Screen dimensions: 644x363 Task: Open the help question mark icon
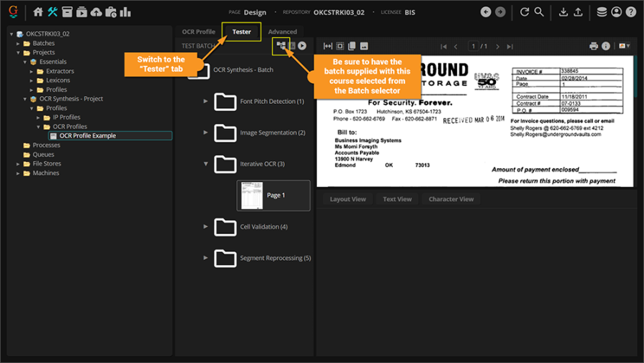tap(631, 12)
